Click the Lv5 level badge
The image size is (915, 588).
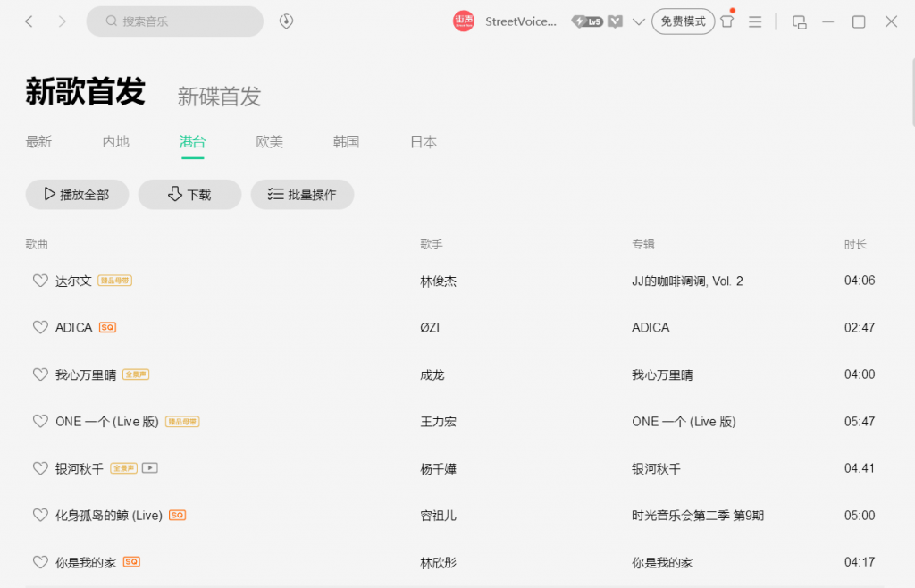[x=588, y=21]
